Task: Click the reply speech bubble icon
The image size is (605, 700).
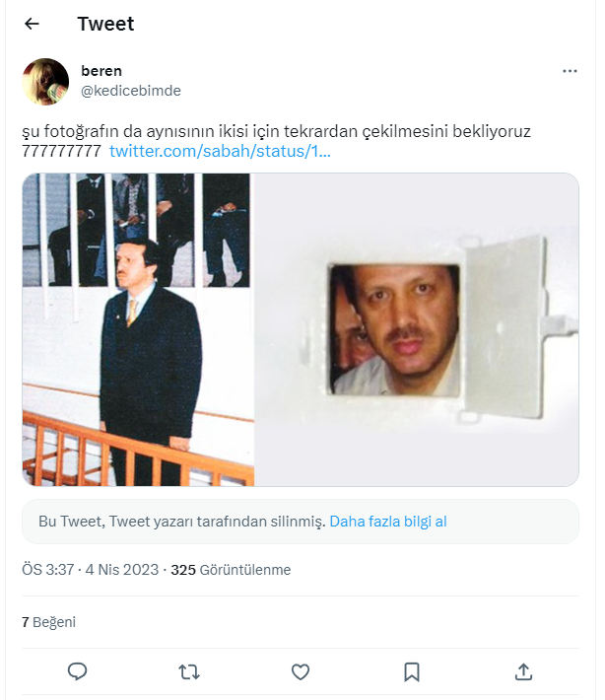Action: pos(78,671)
